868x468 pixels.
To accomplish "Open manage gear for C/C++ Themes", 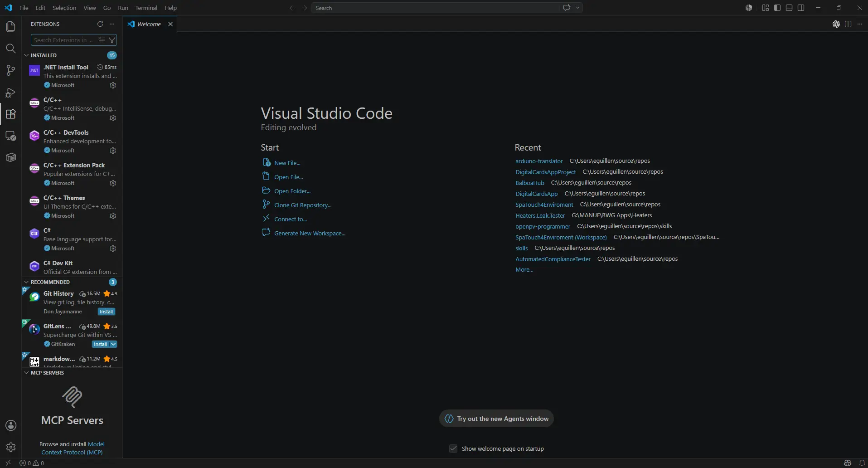I will (113, 216).
